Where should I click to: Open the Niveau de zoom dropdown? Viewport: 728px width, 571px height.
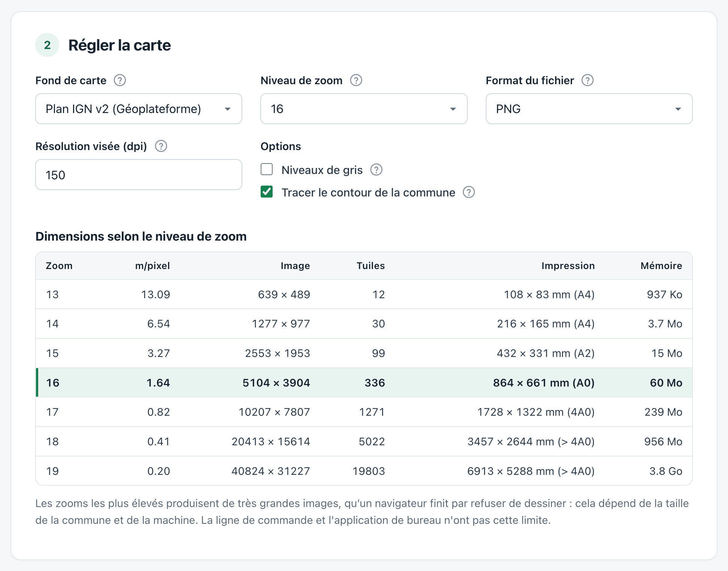pyautogui.click(x=364, y=109)
